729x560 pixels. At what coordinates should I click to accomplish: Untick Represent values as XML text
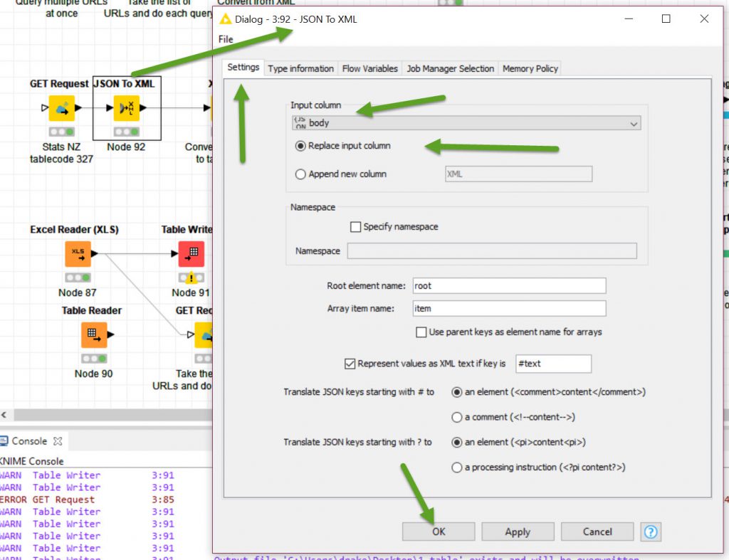(x=350, y=364)
